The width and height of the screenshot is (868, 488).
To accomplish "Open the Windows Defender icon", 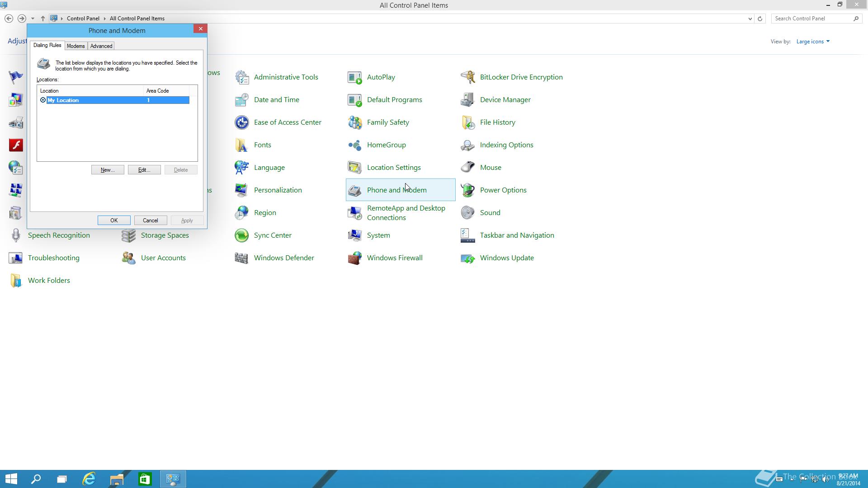I will click(242, 258).
